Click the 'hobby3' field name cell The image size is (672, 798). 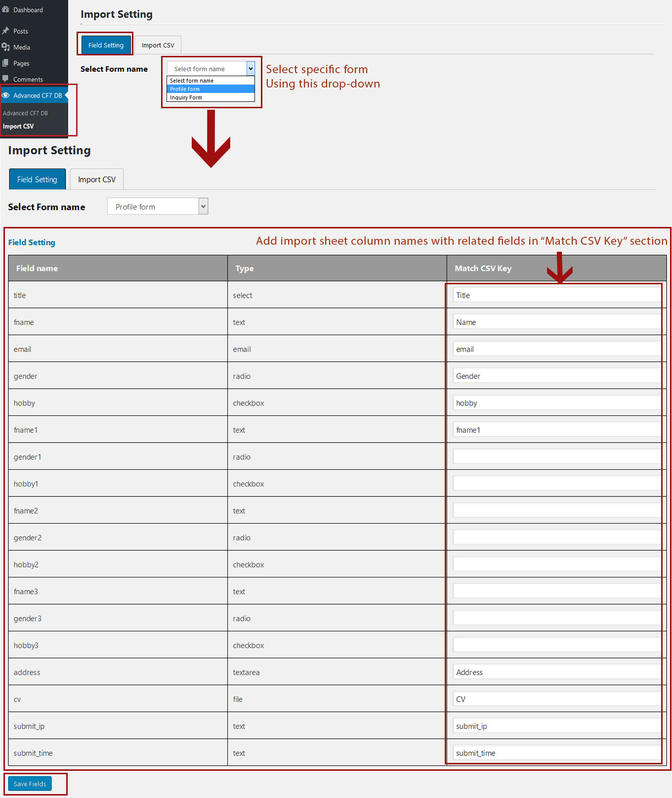[x=118, y=645]
